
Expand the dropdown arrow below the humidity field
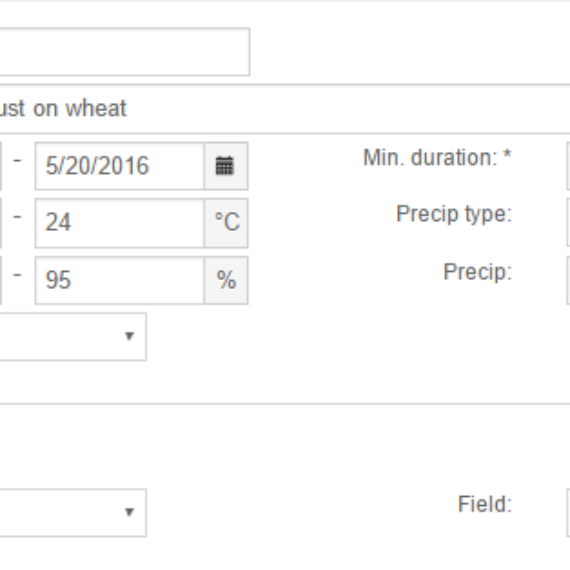click(129, 336)
